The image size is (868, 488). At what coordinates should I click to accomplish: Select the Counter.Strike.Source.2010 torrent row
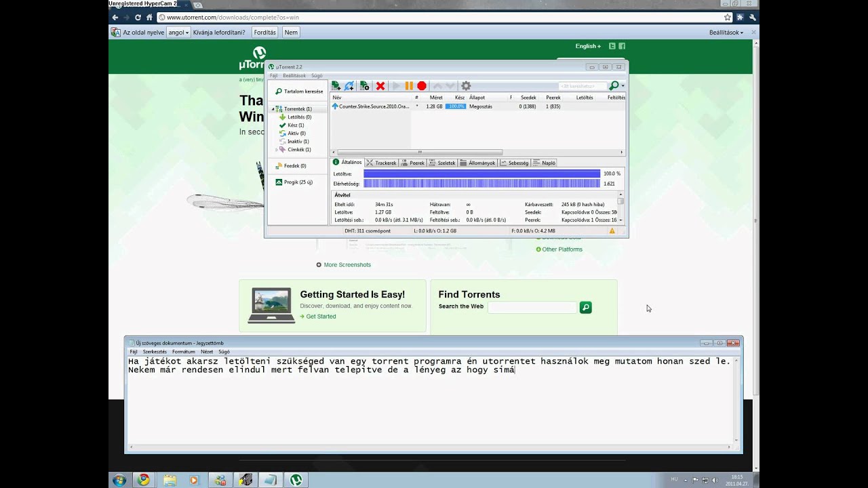click(x=477, y=106)
